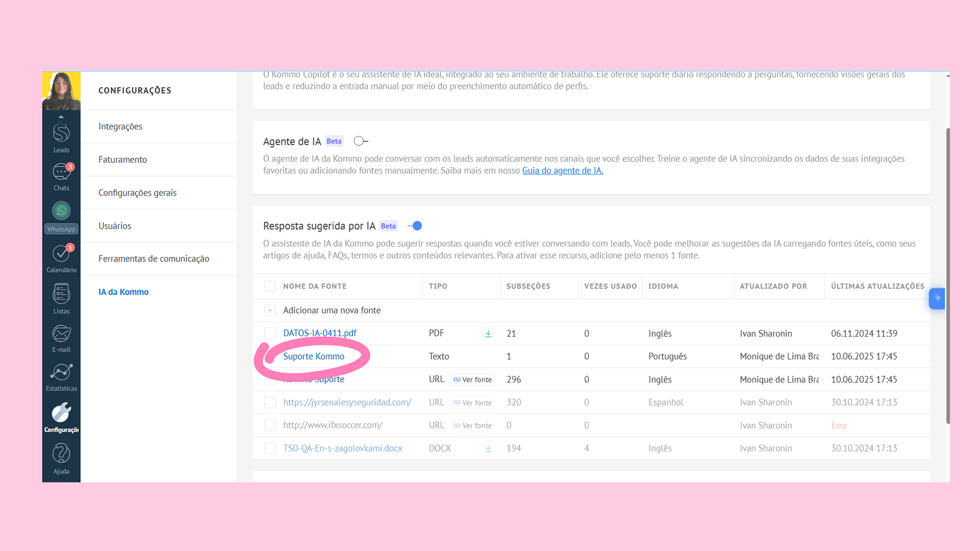Click the Atualizado Por column header
This screenshot has height=551, width=980.
(773, 286)
